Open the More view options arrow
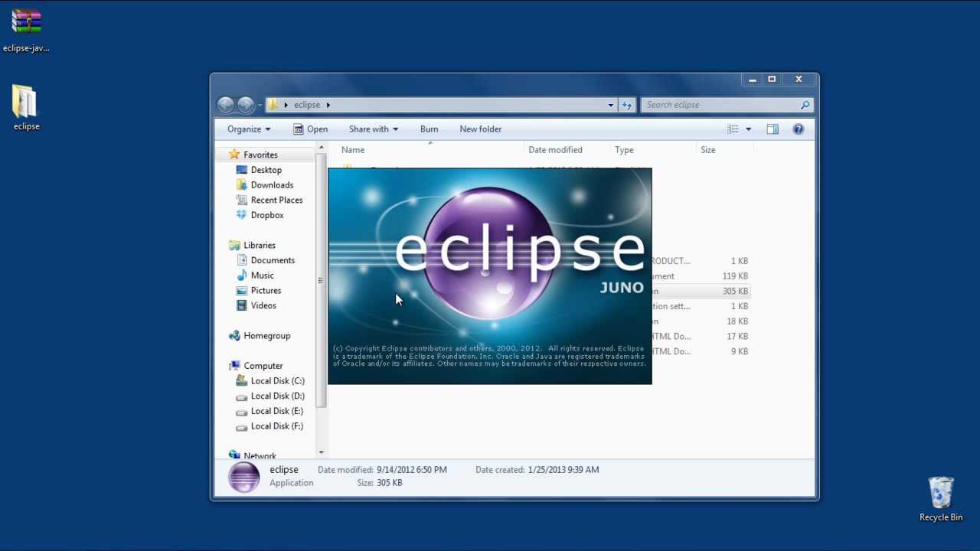 coord(748,129)
